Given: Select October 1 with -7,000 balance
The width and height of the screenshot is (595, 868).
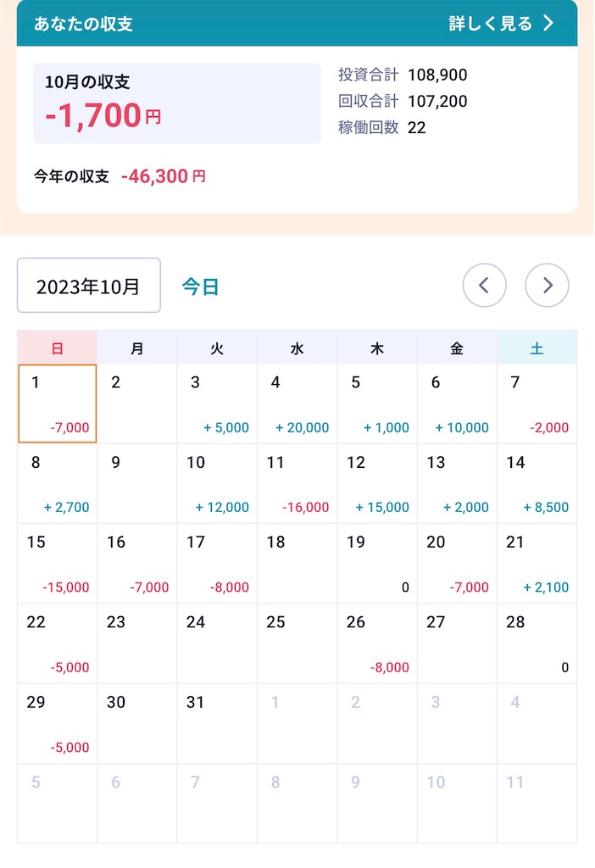Looking at the screenshot, I should click(x=58, y=403).
